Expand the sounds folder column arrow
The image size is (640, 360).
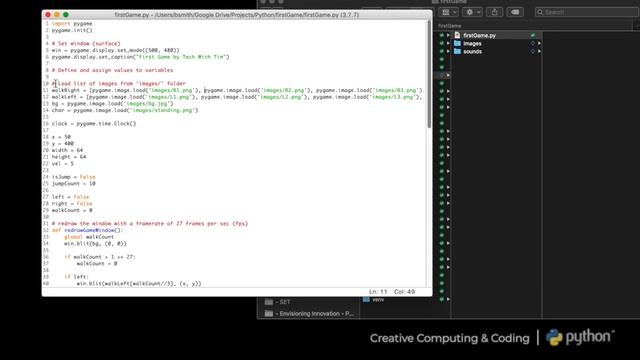pyautogui.click(x=539, y=51)
